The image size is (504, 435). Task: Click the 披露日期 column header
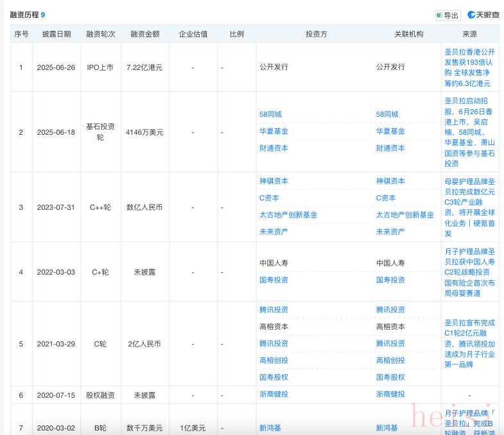(x=56, y=34)
